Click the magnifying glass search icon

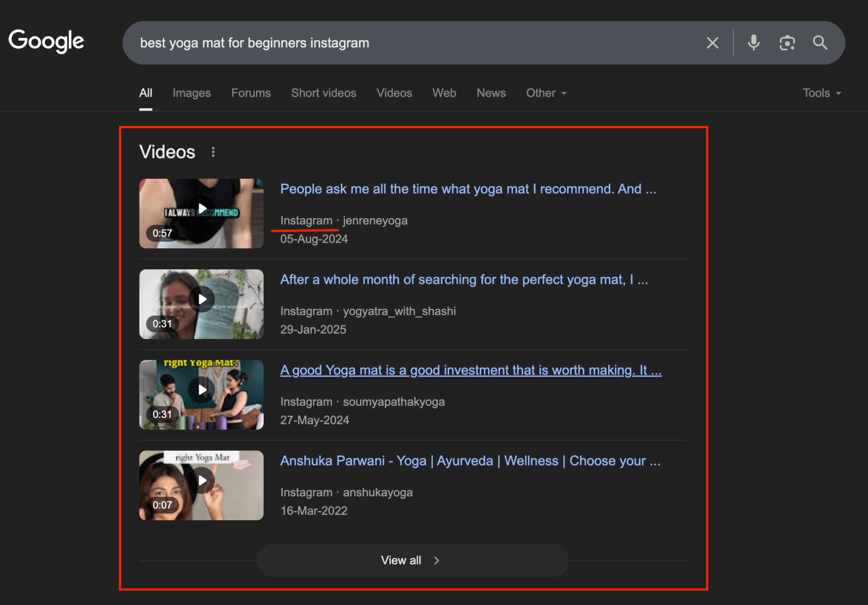pos(820,43)
